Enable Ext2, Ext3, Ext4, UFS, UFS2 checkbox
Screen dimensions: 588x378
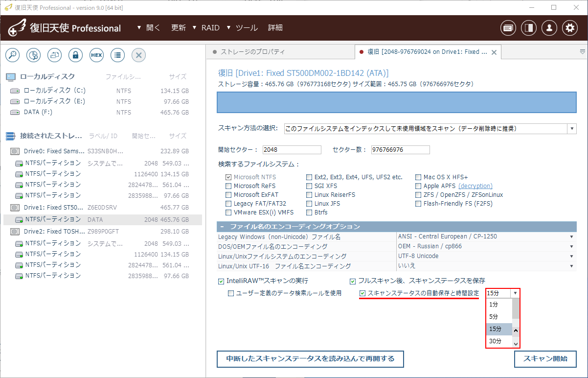coord(309,177)
